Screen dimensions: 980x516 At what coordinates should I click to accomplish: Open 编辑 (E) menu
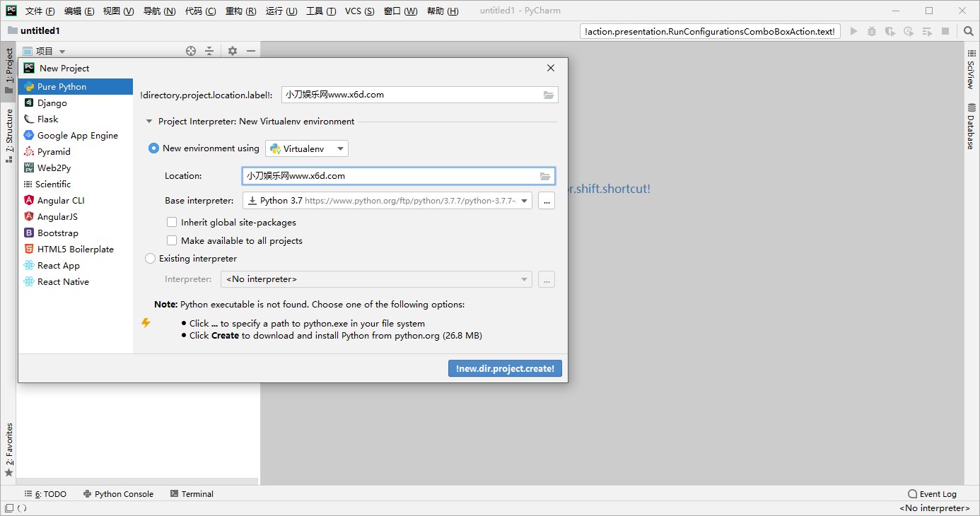coord(79,11)
